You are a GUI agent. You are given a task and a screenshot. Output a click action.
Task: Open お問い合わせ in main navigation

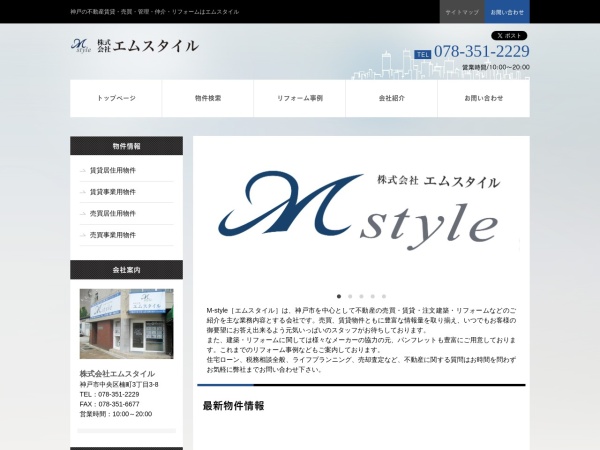484,98
